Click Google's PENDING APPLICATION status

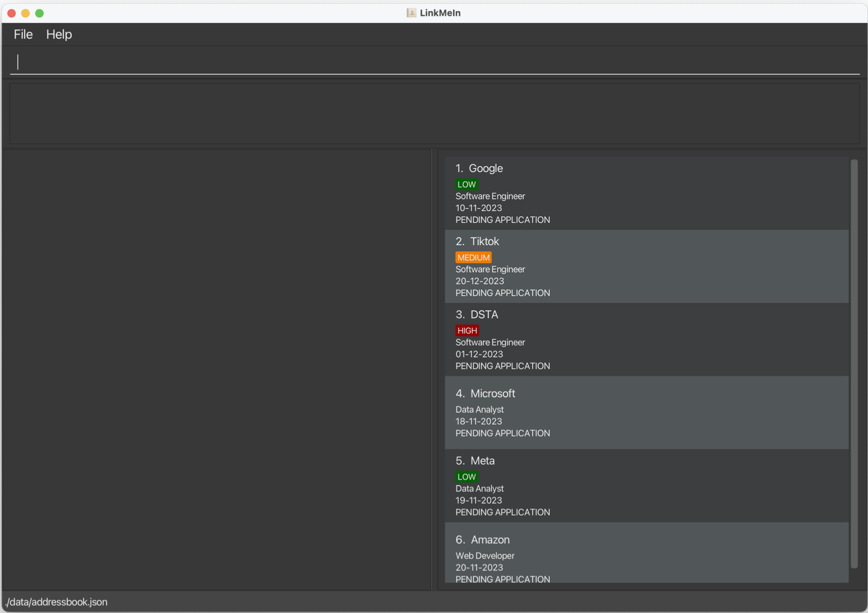503,220
